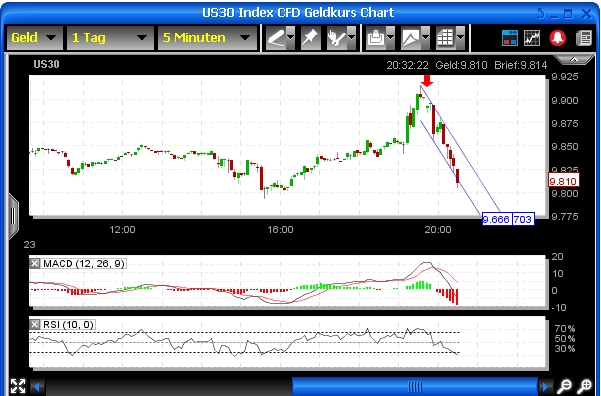
Task: Click the grid settings icon
Action: click(x=445, y=38)
